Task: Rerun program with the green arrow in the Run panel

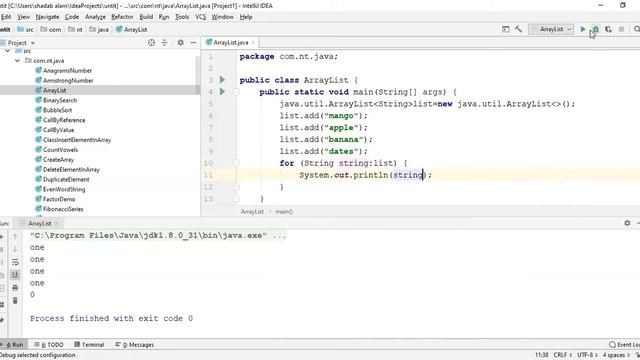Action: tap(2, 236)
